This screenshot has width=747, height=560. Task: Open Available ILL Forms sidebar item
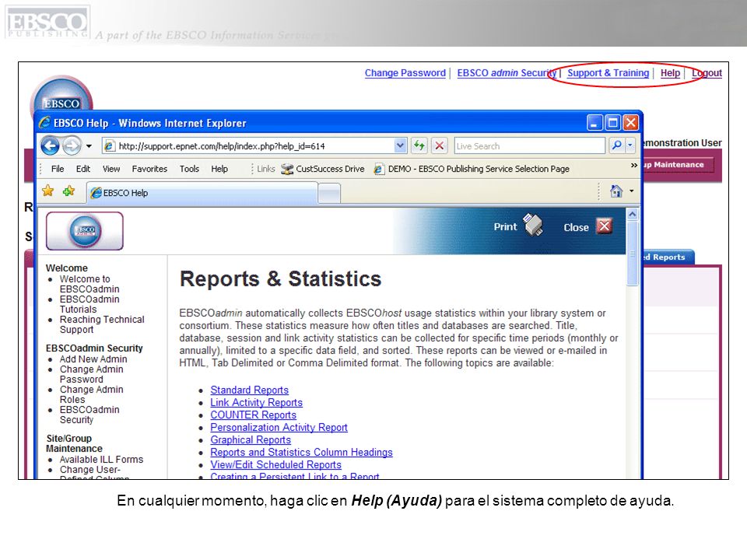tap(101, 460)
